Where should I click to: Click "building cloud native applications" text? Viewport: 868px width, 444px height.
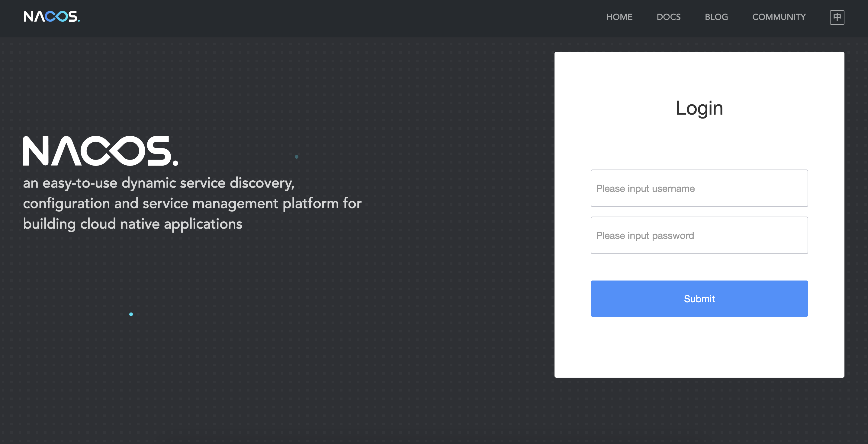tap(132, 224)
